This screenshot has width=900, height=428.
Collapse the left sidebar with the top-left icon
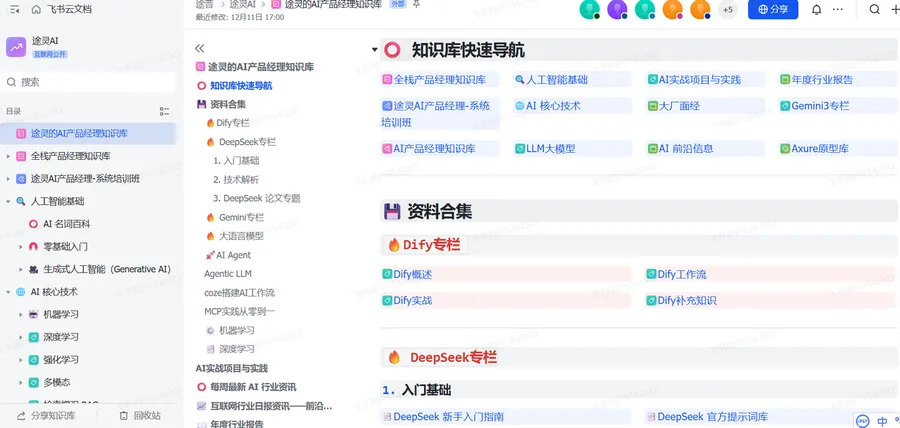coord(14,9)
